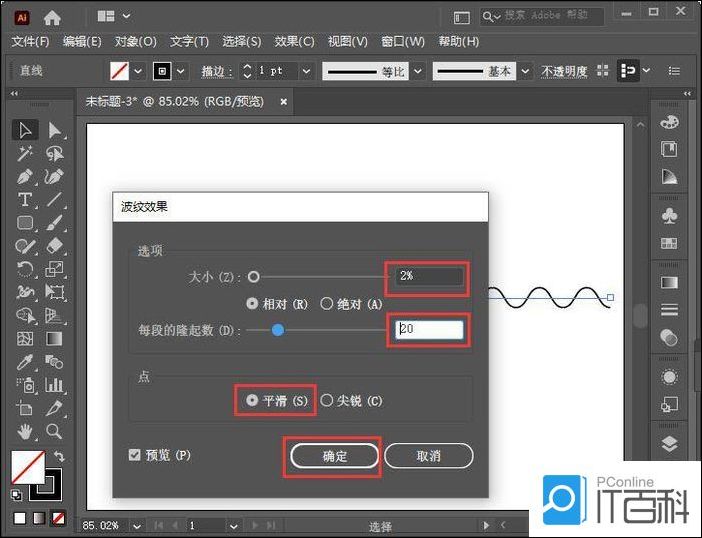
Task: Click the Home icon
Action: point(52,17)
